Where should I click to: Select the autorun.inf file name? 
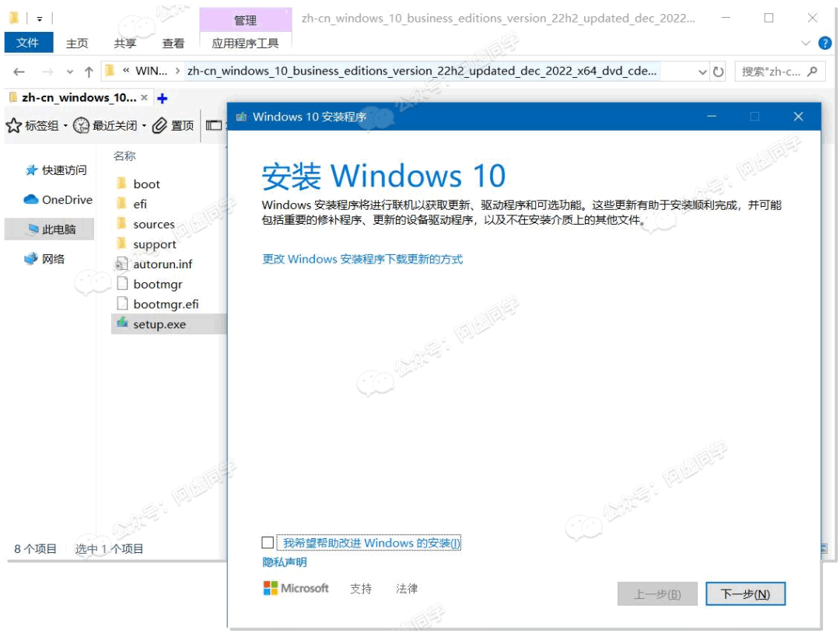click(x=163, y=264)
